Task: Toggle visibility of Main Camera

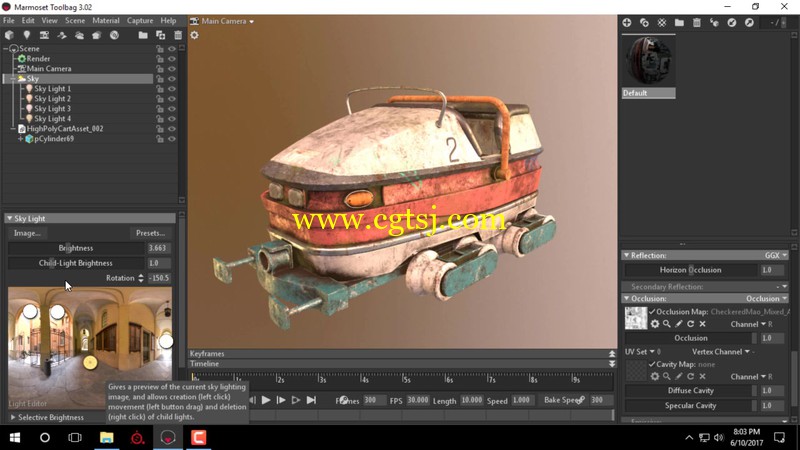Action: 171,69
